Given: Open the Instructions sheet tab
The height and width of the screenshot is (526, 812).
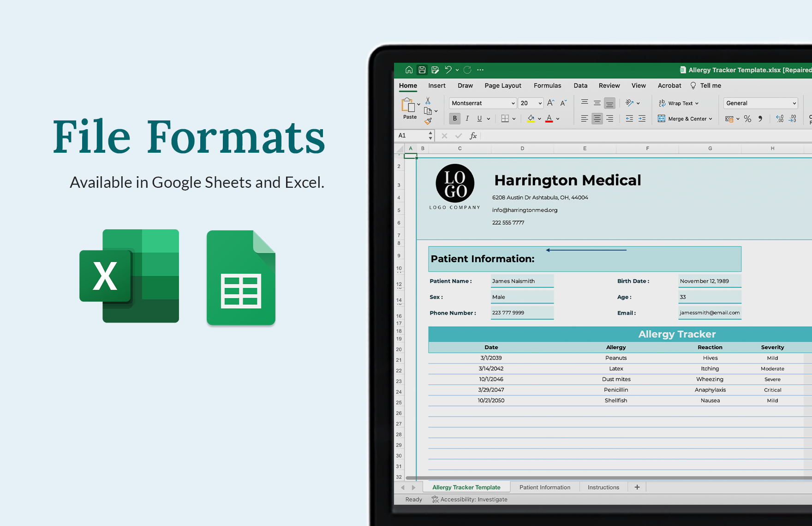Looking at the screenshot, I should coord(603,487).
